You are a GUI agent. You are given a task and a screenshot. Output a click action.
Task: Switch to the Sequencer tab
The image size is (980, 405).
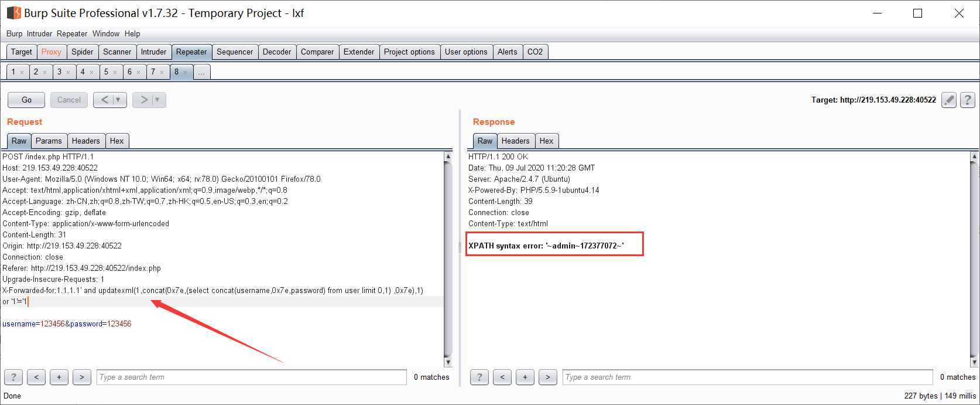pos(235,52)
